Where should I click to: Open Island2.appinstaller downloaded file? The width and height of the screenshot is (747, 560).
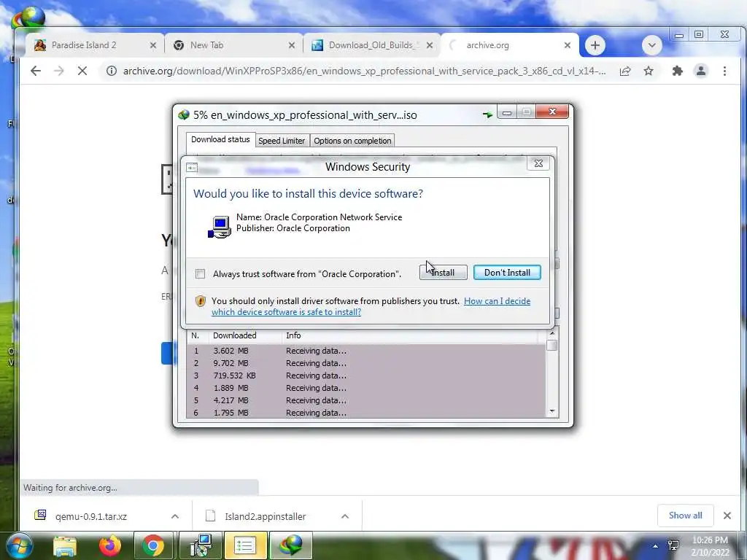[x=265, y=516]
